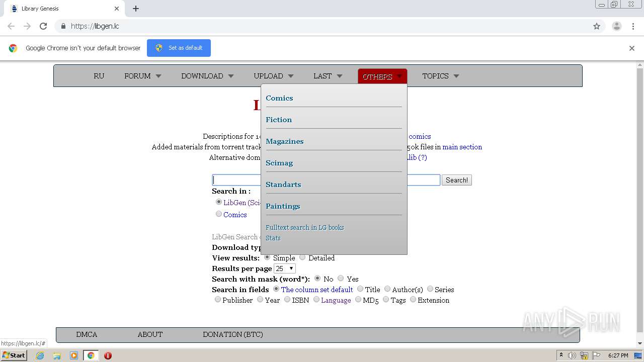This screenshot has width=644, height=362.
Task: Expand the LAST menu arrow
Action: tap(340, 76)
